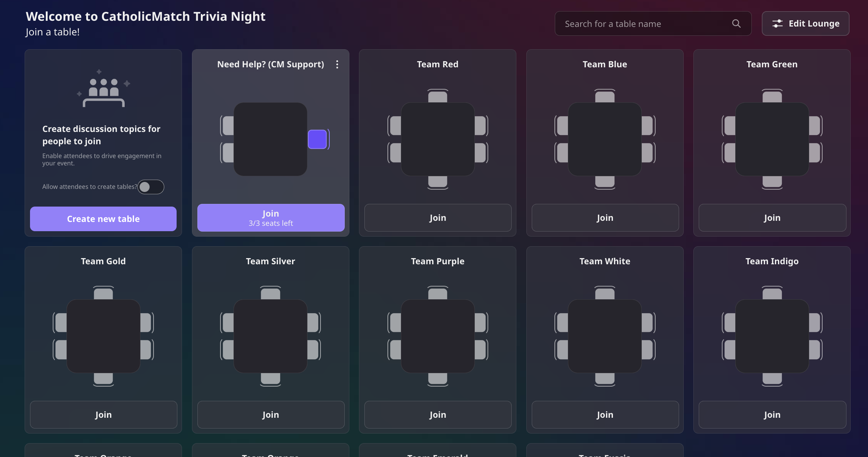The height and width of the screenshot is (457, 868).
Task: Join the Need Help CM Support table
Action: (270, 218)
